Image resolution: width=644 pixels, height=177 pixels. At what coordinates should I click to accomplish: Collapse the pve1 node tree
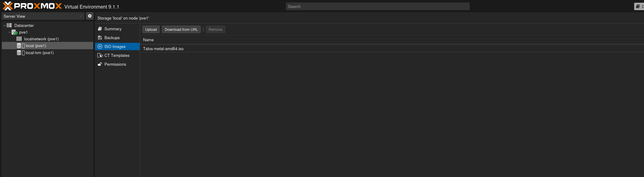coord(9,32)
